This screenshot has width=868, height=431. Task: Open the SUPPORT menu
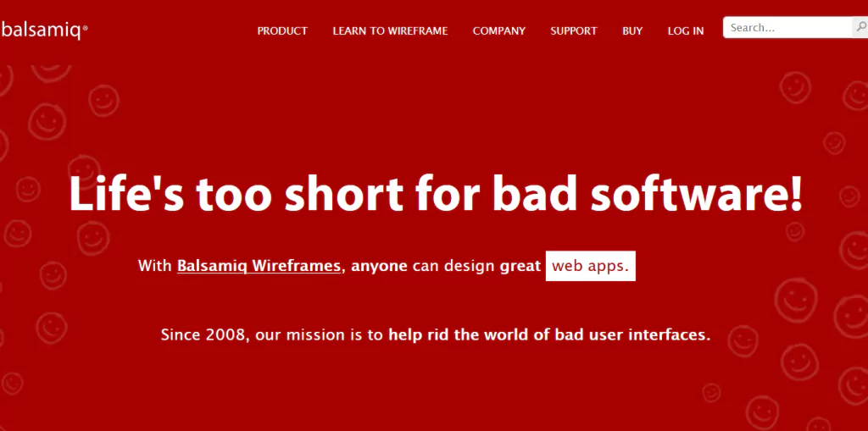pyautogui.click(x=574, y=31)
